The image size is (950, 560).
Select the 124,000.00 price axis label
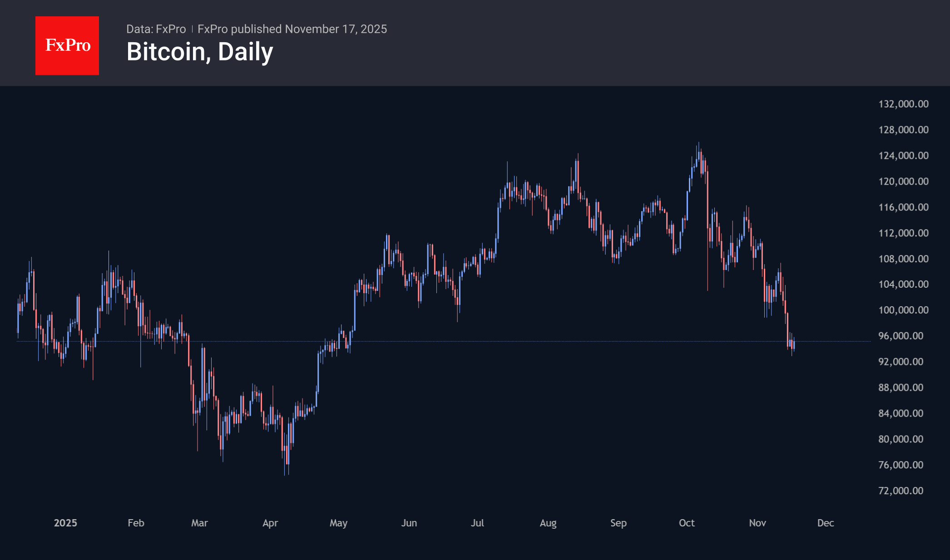[x=903, y=156]
